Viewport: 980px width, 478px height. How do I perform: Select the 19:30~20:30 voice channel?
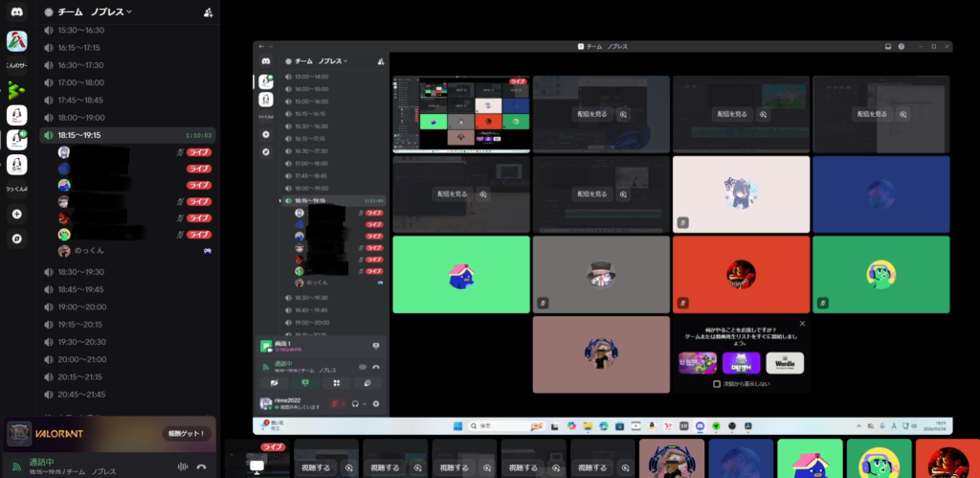pos(82,342)
